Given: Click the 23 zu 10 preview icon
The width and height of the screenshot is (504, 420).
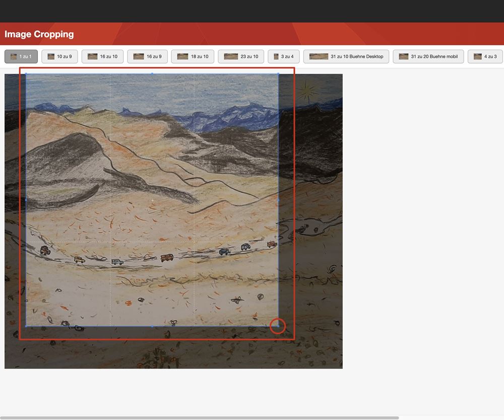Looking at the screenshot, I should click(231, 56).
